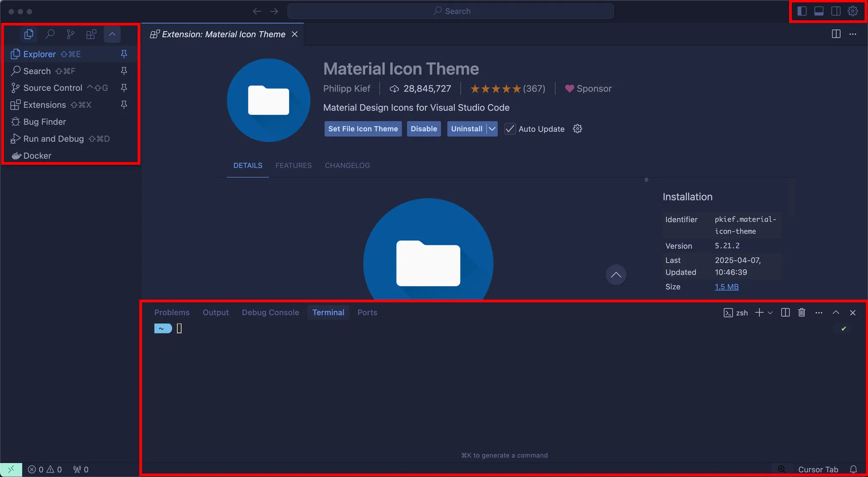Image resolution: width=868 pixels, height=477 pixels.
Task: Toggle the primary side bar layout button
Action: (x=802, y=11)
